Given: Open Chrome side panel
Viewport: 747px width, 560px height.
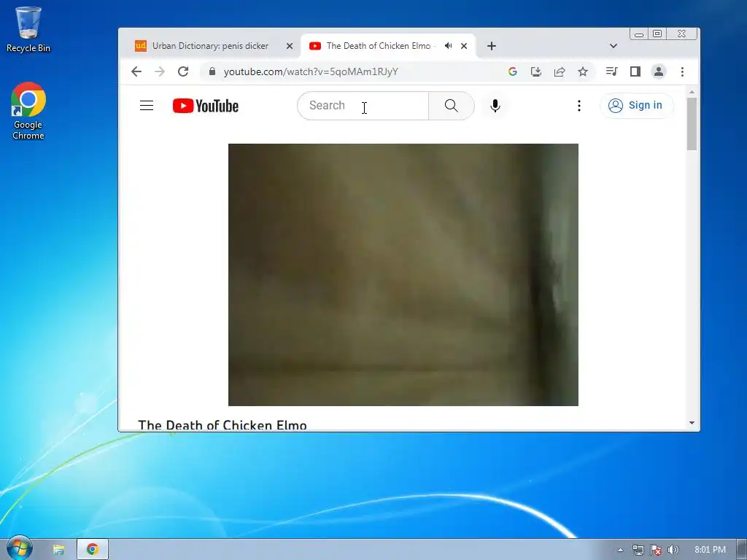Looking at the screenshot, I should [x=635, y=71].
